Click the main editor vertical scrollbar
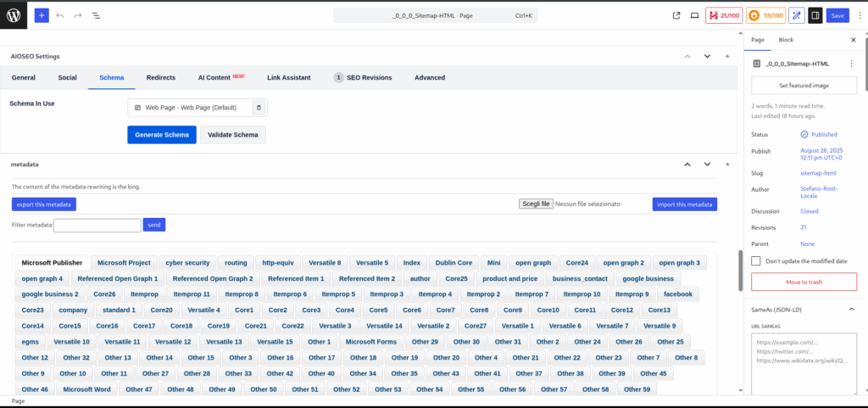The height and width of the screenshot is (408, 868). pos(741,271)
